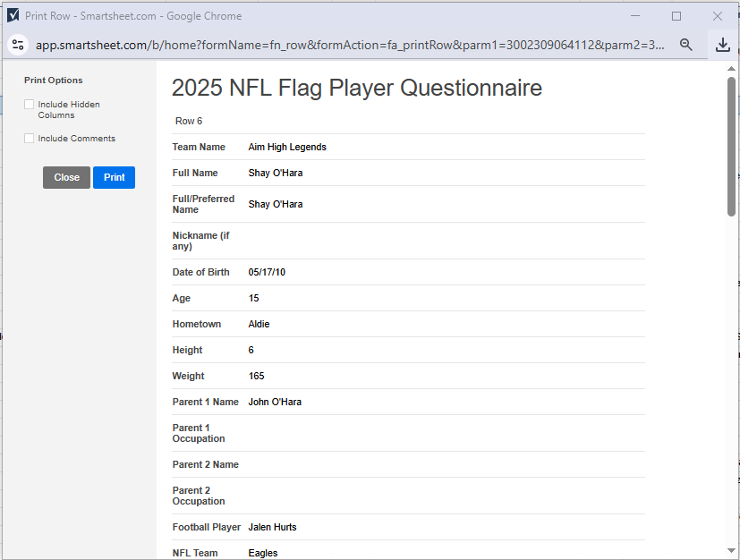This screenshot has width=740, height=560.
Task: Click the 'Full Name' field label
Action: (195, 174)
